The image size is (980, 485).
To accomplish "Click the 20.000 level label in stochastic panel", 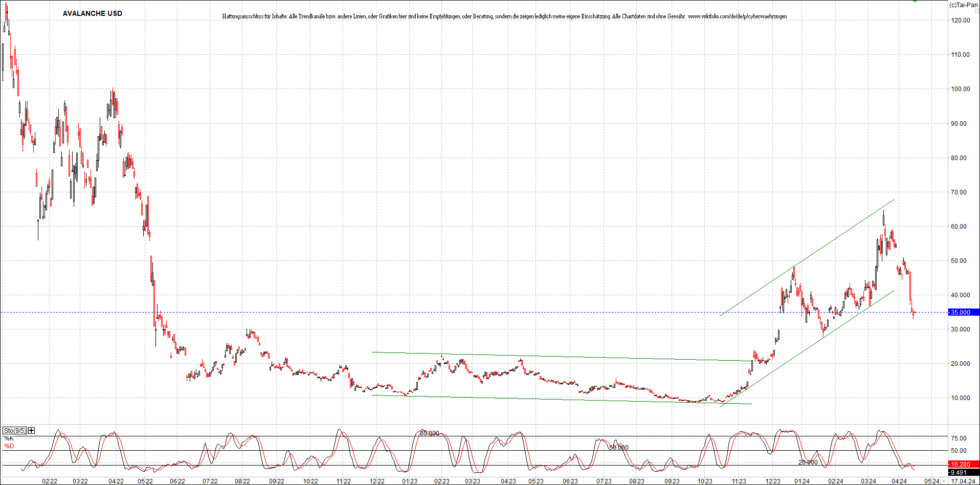I will point(808,462).
